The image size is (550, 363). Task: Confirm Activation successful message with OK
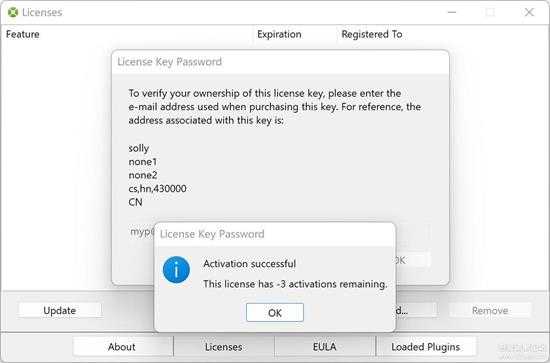[x=275, y=312]
